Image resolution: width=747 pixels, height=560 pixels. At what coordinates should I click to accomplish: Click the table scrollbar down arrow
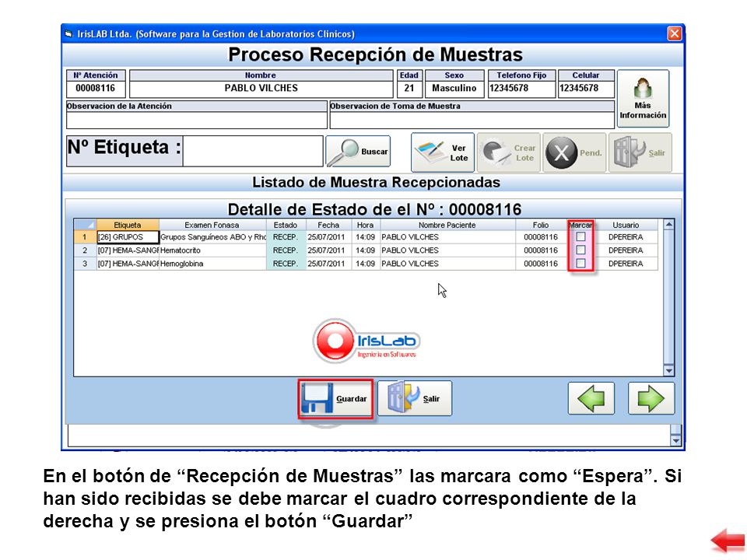[669, 370]
